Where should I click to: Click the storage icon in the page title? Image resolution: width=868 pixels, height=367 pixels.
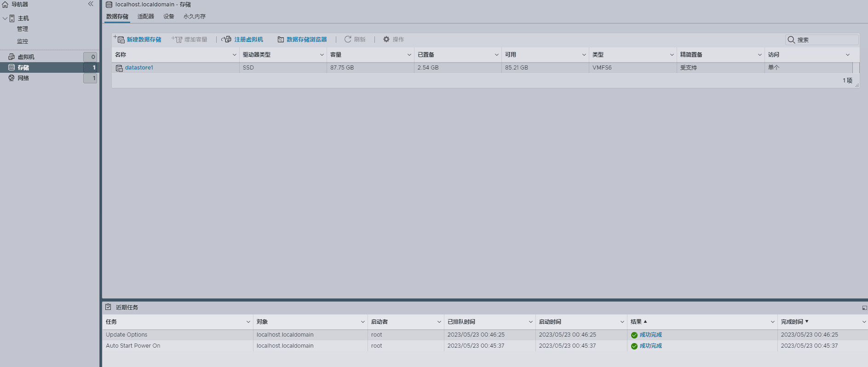pos(109,5)
